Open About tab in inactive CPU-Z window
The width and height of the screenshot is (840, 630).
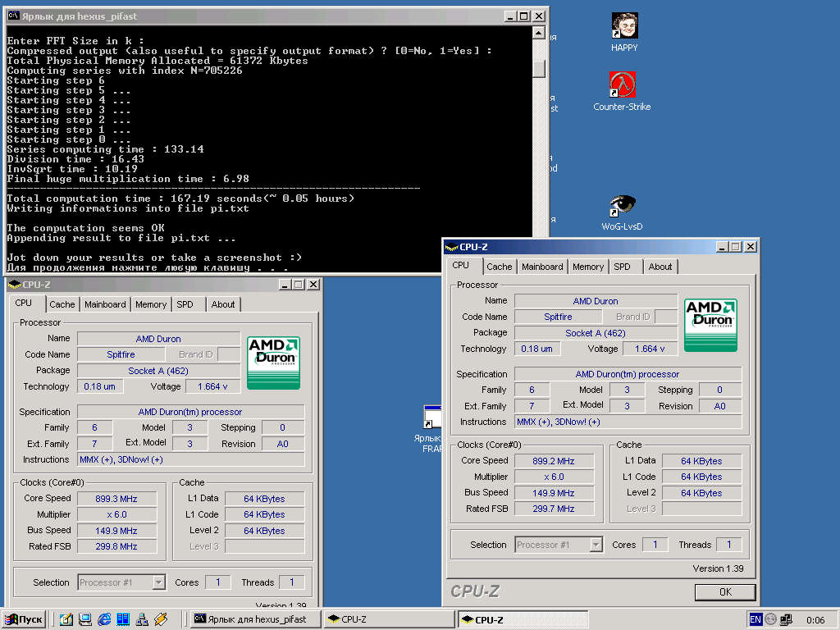223,304
